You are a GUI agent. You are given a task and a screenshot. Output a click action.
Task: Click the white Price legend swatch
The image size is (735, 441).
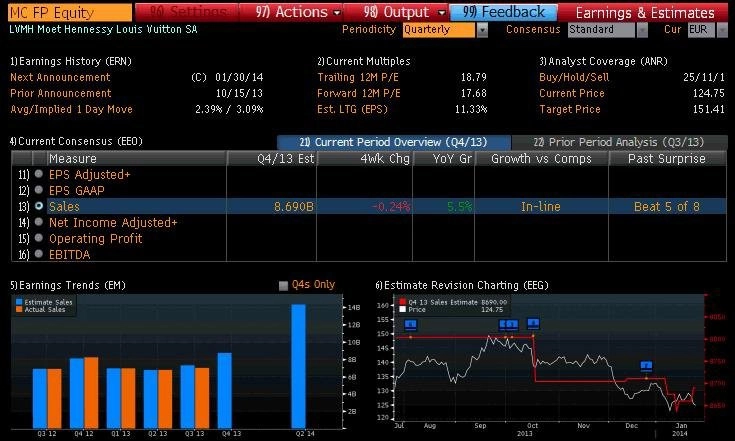402,309
